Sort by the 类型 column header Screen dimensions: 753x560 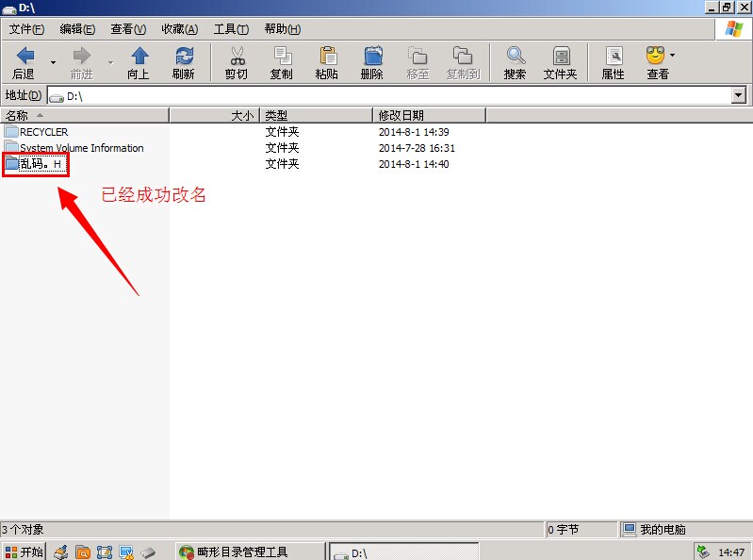pos(317,115)
